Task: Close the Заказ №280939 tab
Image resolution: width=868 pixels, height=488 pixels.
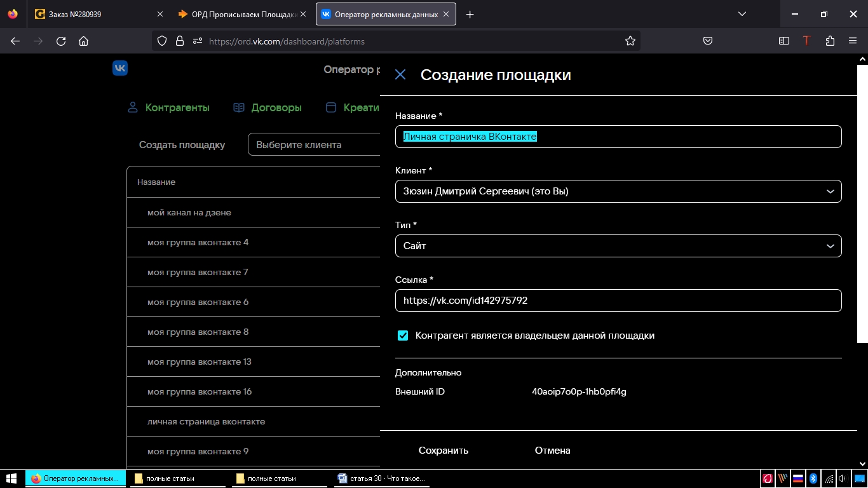Action: pyautogui.click(x=159, y=14)
